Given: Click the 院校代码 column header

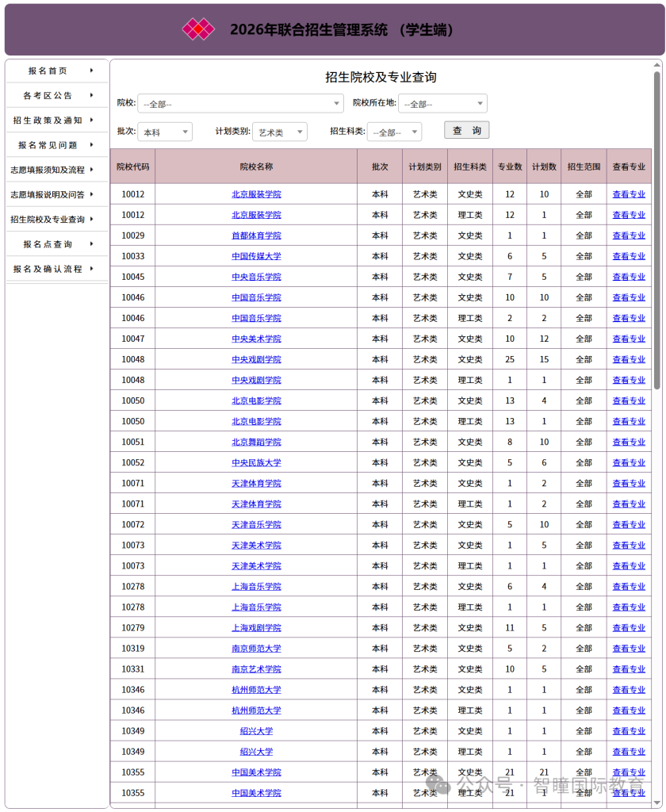Looking at the screenshot, I should pyautogui.click(x=132, y=167).
